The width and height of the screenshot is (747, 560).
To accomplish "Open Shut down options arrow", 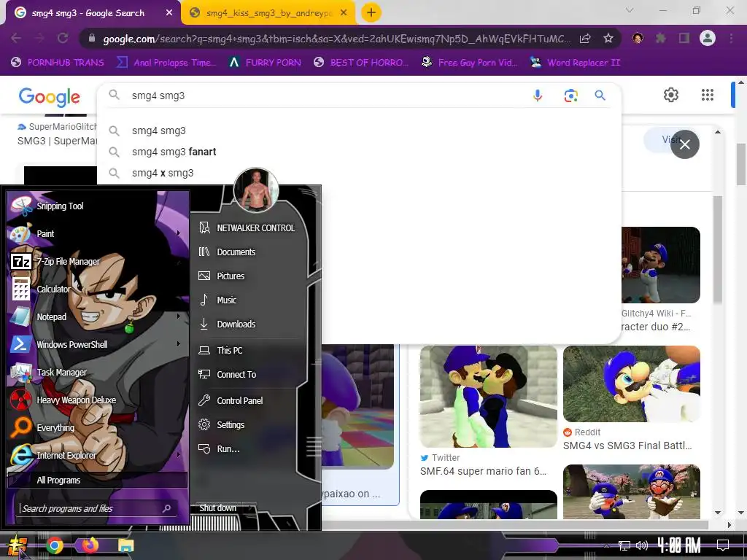I will coord(251,508).
